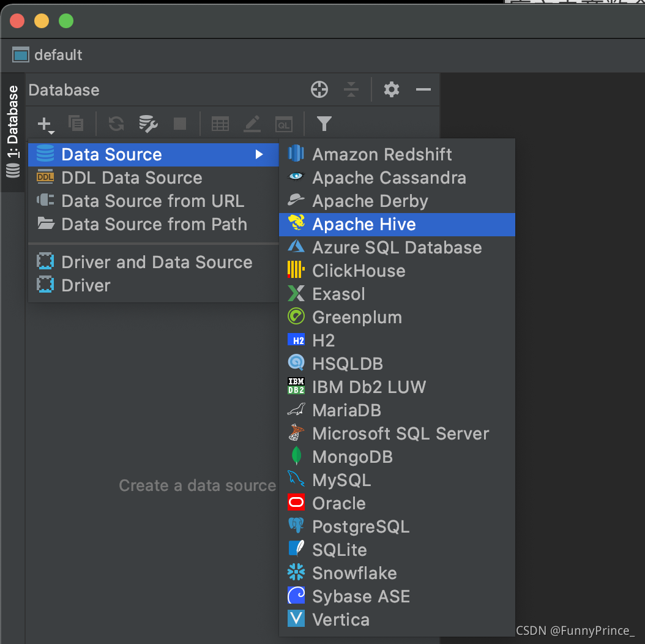Open the table editor grid icon

tap(220, 124)
